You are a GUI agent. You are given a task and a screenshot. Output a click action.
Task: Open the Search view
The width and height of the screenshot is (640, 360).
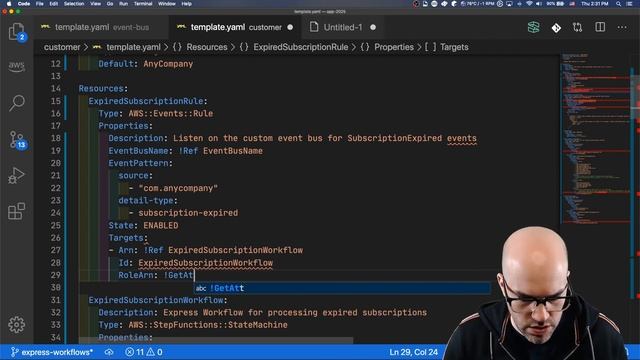pyautogui.click(x=16, y=103)
